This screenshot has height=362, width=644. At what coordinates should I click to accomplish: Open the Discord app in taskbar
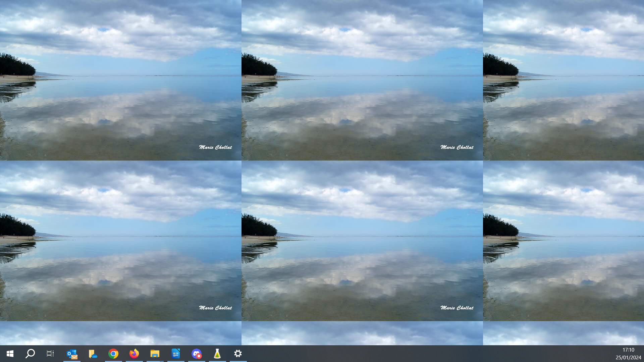click(197, 354)
